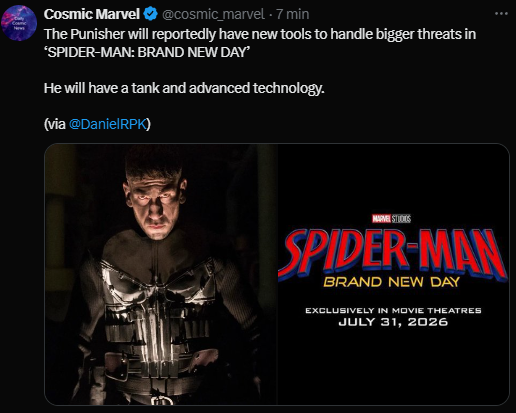Image resolution: width=516 pixels, height=413 pixels.
Task: Click the '(via' text before the mention
Action: [x=55, y=124]
